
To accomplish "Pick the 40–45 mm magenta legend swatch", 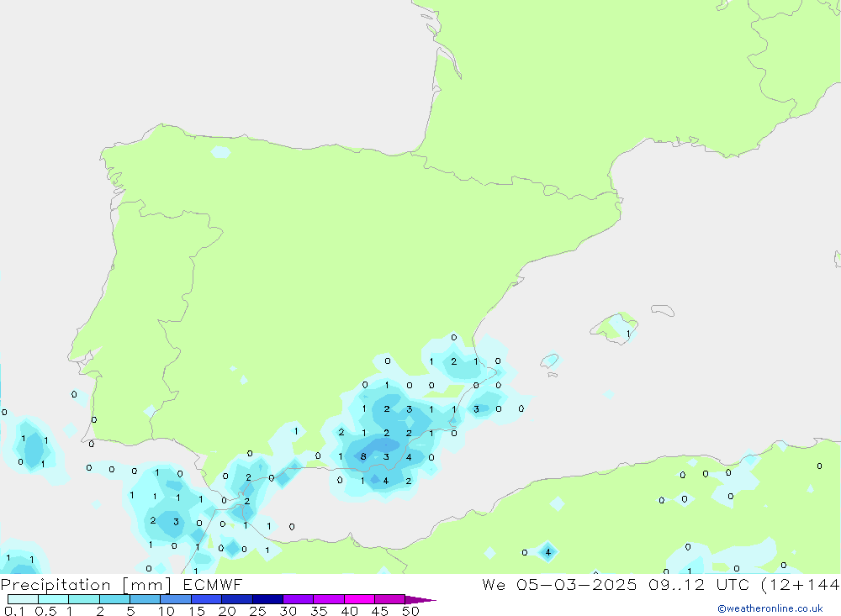I will point(359,599).
